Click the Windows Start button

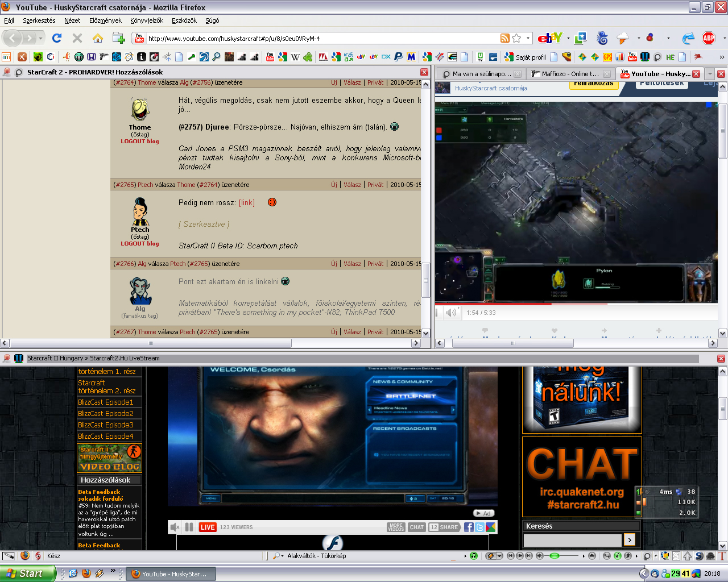pyautogui.click(x=27, y=573)
